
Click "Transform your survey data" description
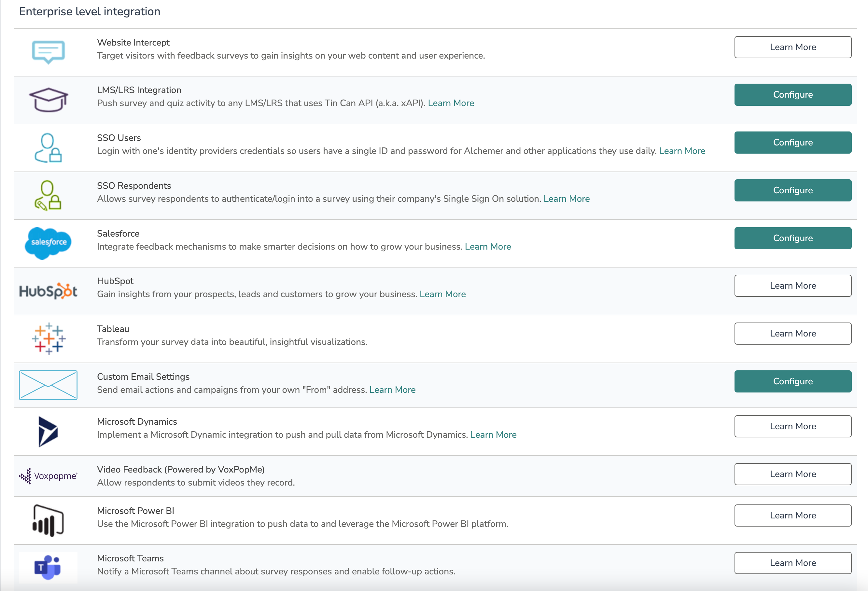click(x=232, y=342)
